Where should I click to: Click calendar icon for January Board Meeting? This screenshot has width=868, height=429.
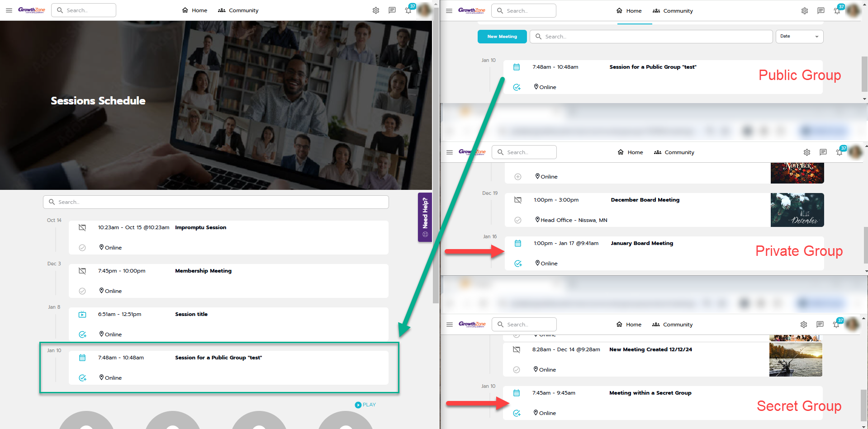pyautogui.click(x=518, y=243)
